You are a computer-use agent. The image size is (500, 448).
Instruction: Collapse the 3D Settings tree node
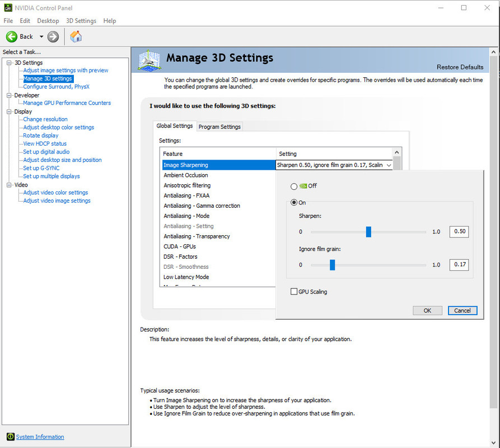[x=10, y=63]
